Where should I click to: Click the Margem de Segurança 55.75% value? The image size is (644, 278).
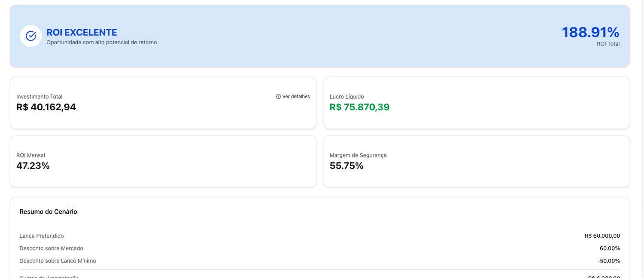point(346,166)
